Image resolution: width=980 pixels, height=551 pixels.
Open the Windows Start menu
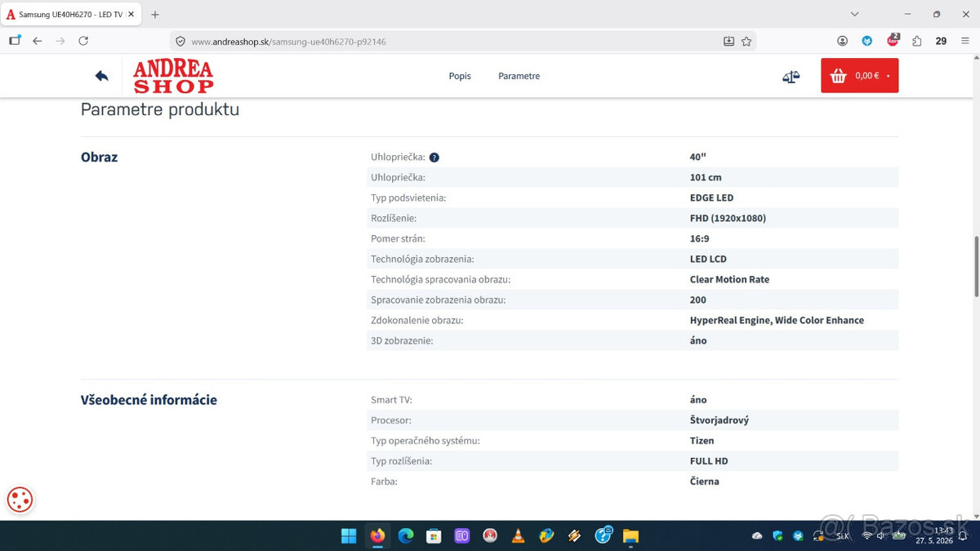(349, 536)
